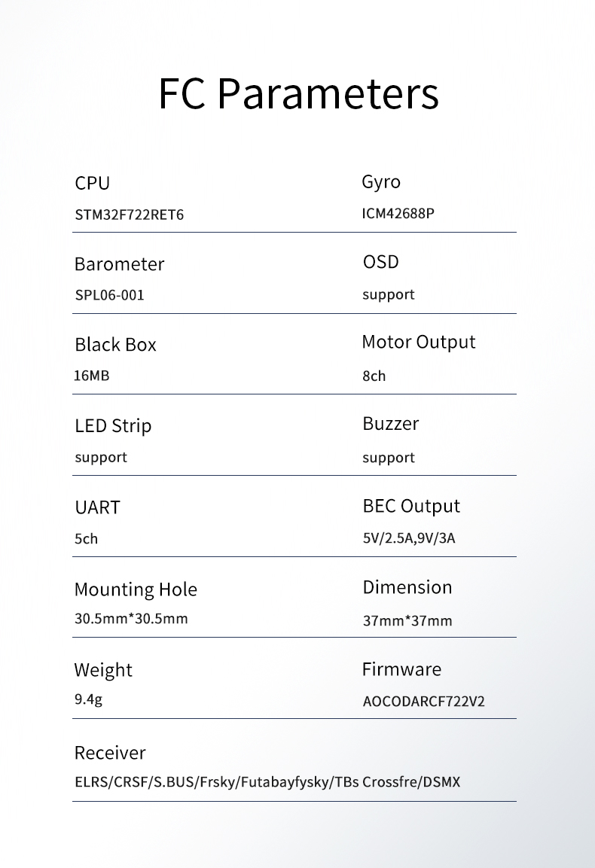Screen dimensions: 595x868
Task: Select the SPL06-001 barometer value
Action: click(109, 295)
